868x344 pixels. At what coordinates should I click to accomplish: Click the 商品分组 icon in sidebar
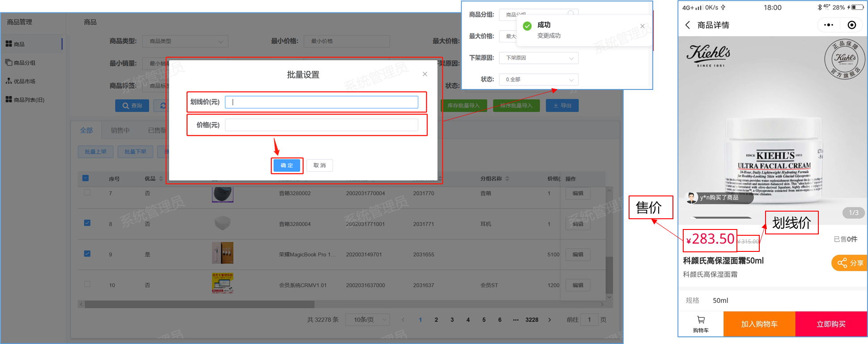point(9,63)
